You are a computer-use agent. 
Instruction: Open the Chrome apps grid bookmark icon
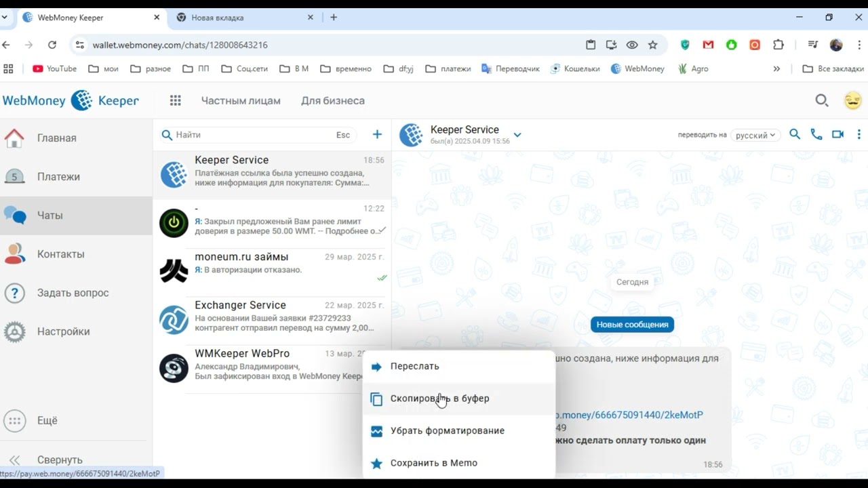[x=8, y=68]
